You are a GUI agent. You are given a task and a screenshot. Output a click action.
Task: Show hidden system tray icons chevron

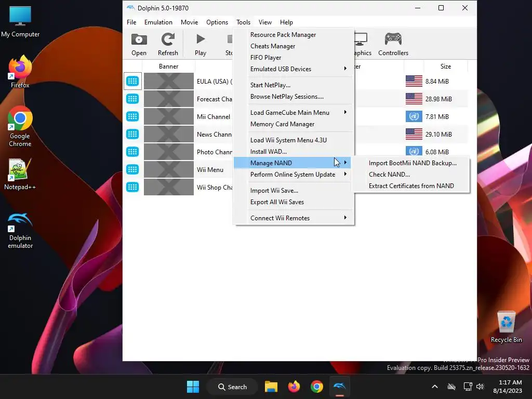(435, 387)
